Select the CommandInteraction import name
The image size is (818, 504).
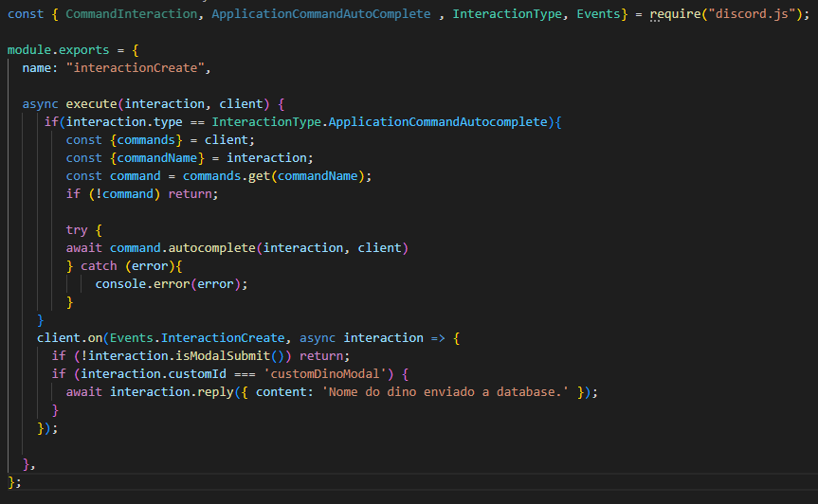pos(132,14)
